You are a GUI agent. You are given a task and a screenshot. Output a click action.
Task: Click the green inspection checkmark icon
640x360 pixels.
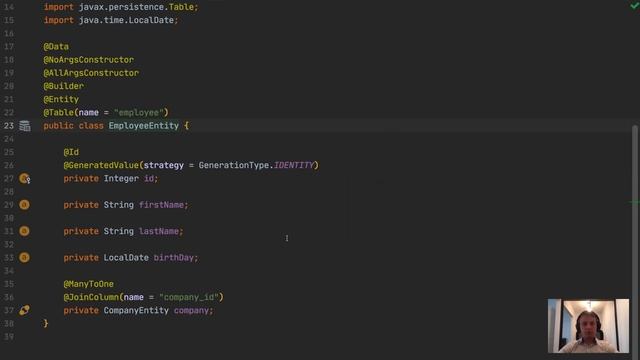635,6
